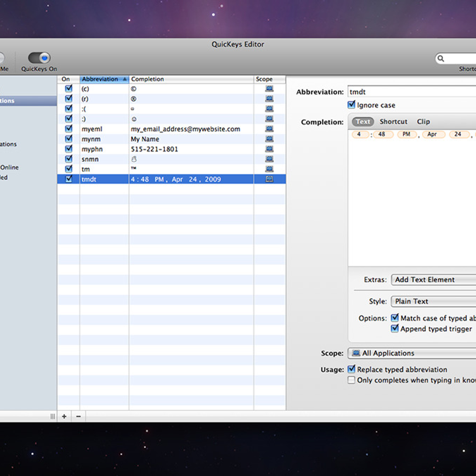Uncheck the On box for (r)
Image resolution: width=476 pixels, height=476 pixels.
point(69,98)
